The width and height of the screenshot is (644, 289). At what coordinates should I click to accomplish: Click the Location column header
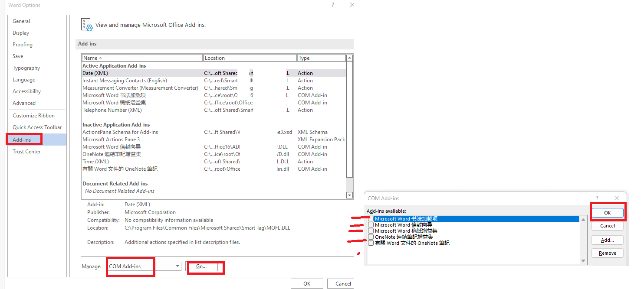[x=250, y=58]
